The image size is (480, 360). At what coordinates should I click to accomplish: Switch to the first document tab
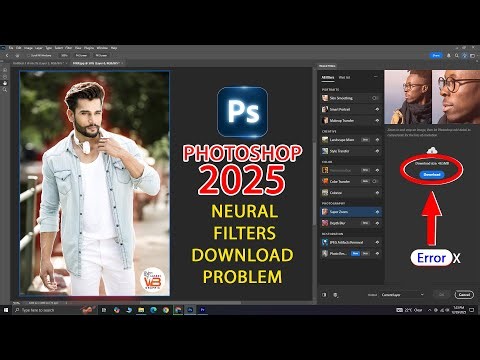tap(38, 63)
